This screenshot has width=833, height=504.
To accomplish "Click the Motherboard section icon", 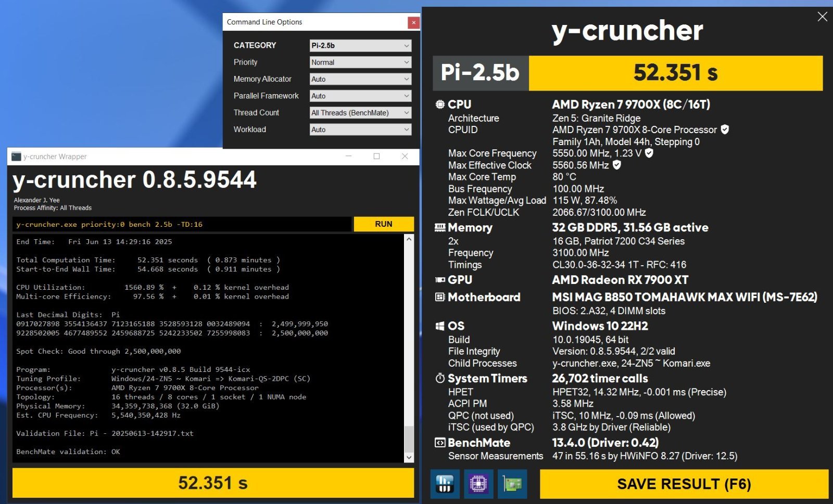I will (x=440, y=297).
